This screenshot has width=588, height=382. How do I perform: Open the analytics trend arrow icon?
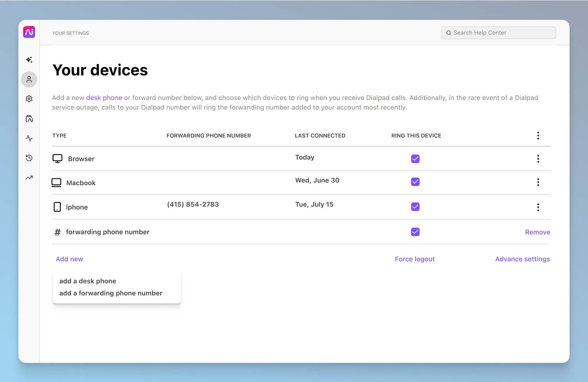29,178
